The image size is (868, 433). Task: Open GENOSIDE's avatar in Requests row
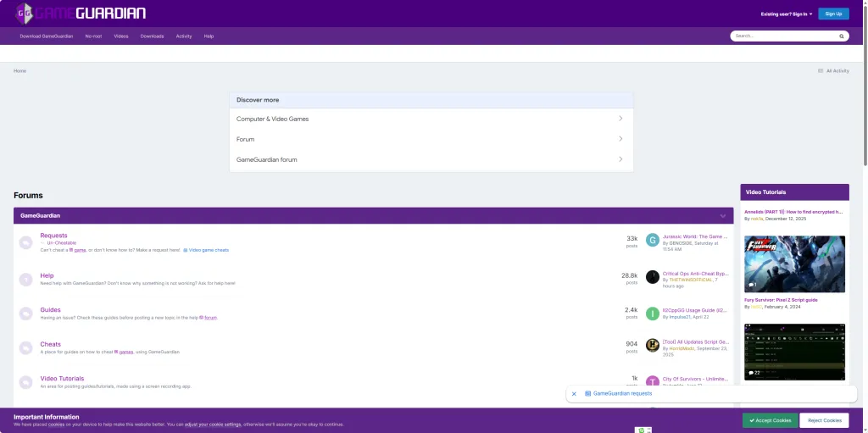point(653,240)
